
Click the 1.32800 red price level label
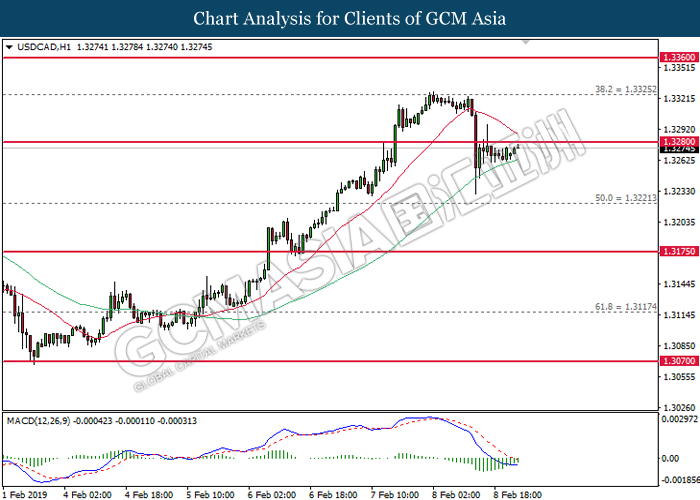679,142
